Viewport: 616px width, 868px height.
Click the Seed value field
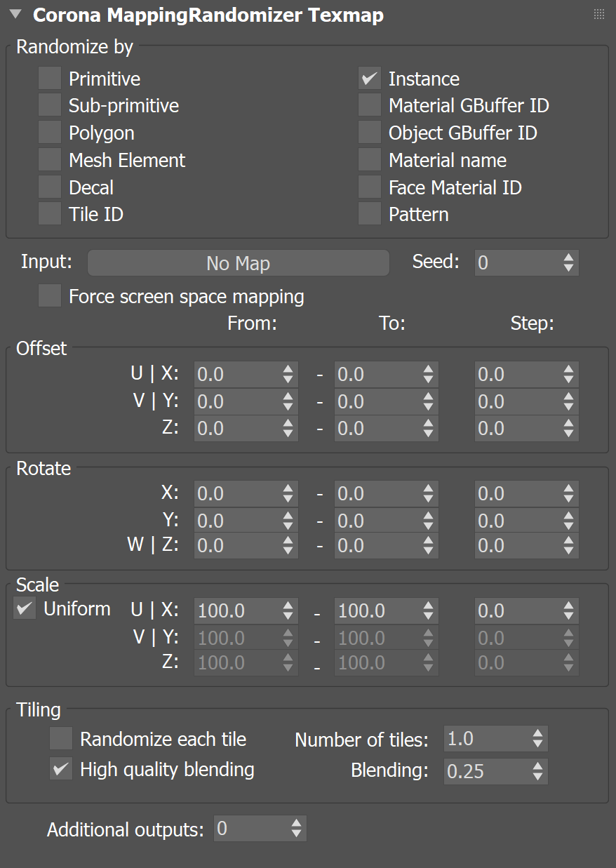518,263
